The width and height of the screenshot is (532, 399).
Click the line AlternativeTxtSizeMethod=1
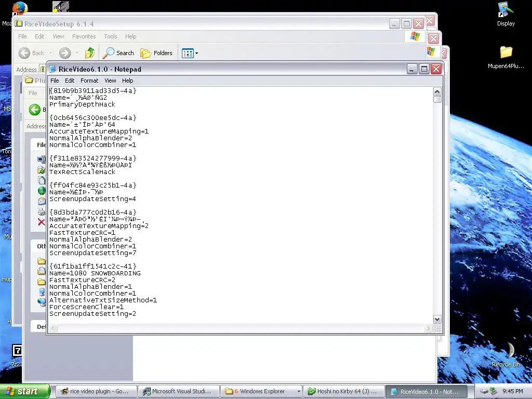point(103,300)
